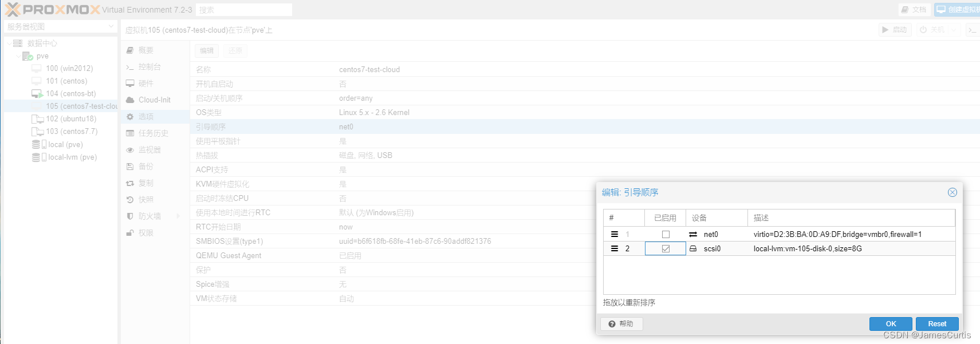Click the 描述 column header
Image resolution: width=980 pixels, height=344 pixels.
click(x=851, y=218)
